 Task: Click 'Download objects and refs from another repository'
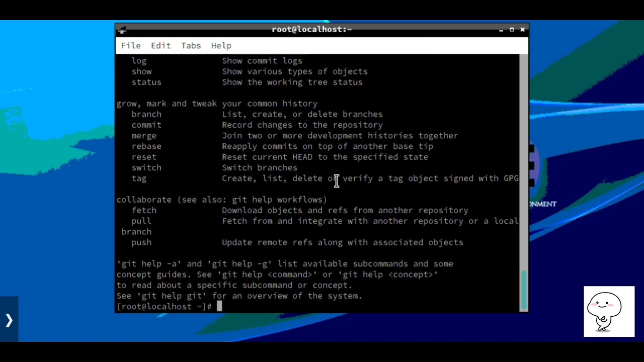[345, 210]
